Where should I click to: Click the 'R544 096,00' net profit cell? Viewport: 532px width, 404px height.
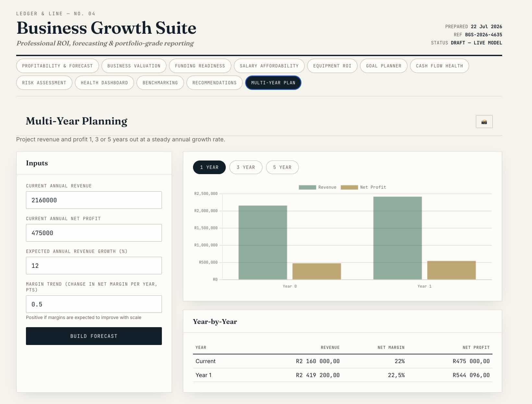[471, 375]
